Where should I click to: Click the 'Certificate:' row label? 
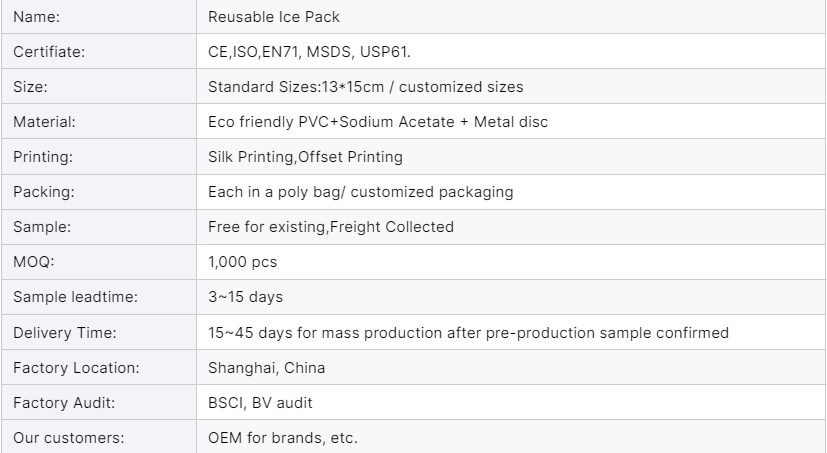coord(49,52)
